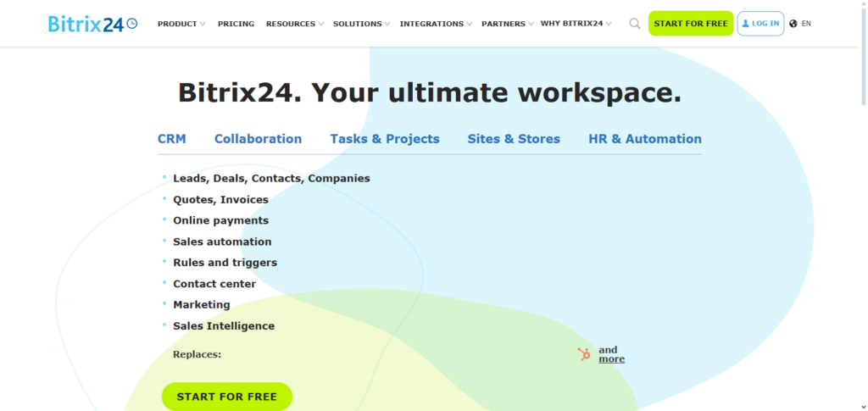Screen dimensions: 868x411
Task: Select the CRM tab
Action: point(172,139)
